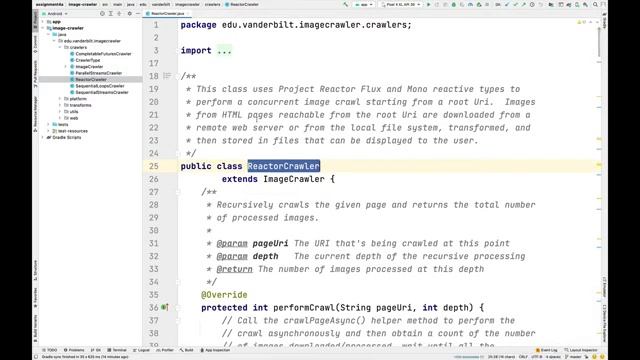Click the image-crawler breadcrumb item
The width and height of the screenshot is (640, 360).
tap(83, 4)
